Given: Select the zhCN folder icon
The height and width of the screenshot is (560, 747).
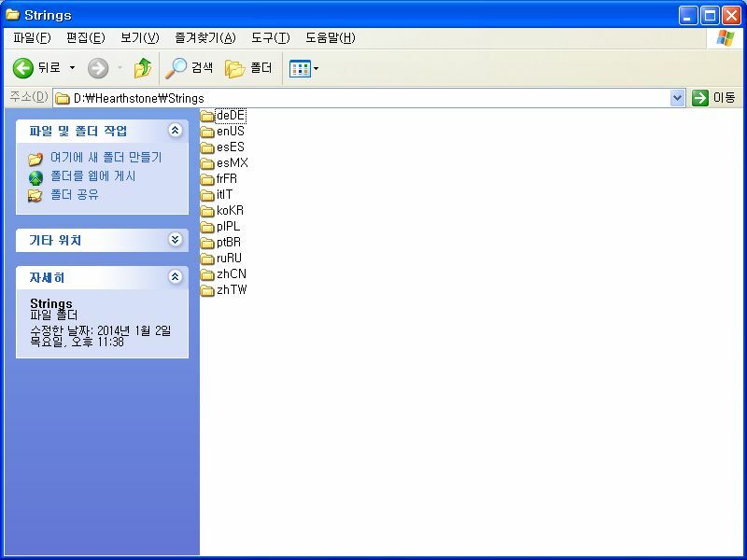Looking at the screenshot, I should click(207, 274).
